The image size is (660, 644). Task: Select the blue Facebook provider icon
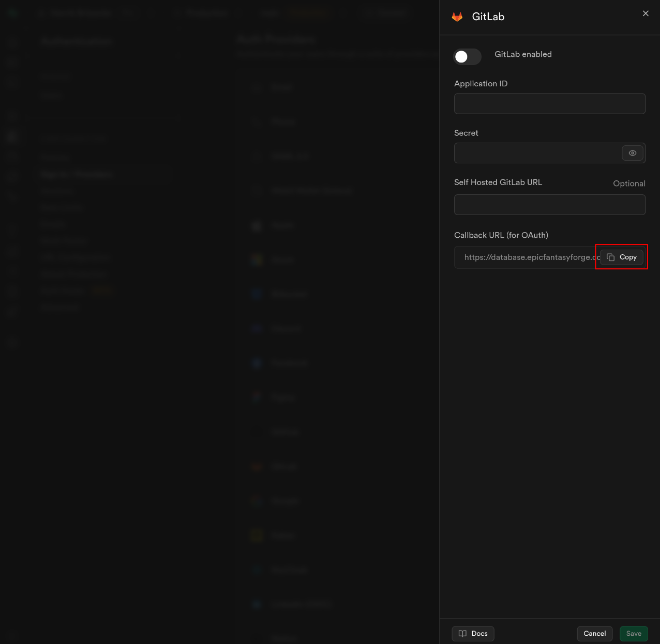[256, 363]
